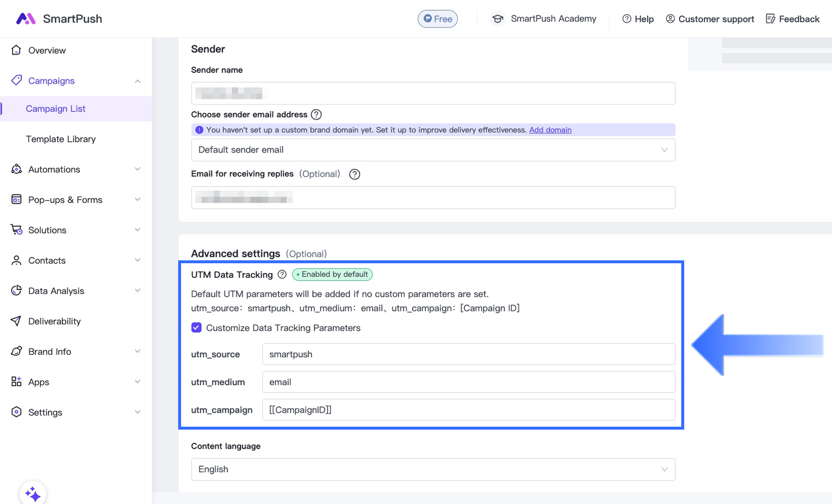
Task: Click the UTM Data Tracking help icon
Action: 282,275
